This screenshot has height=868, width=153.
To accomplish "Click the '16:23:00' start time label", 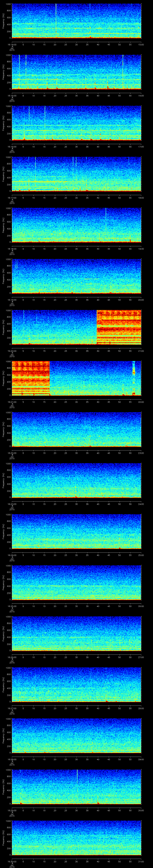I will coord(12,504).
